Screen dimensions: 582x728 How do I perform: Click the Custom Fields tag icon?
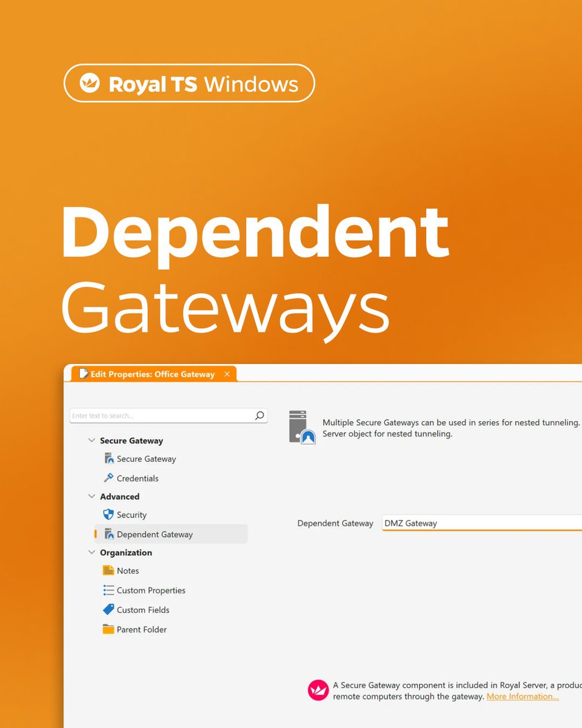coord(109,609)
